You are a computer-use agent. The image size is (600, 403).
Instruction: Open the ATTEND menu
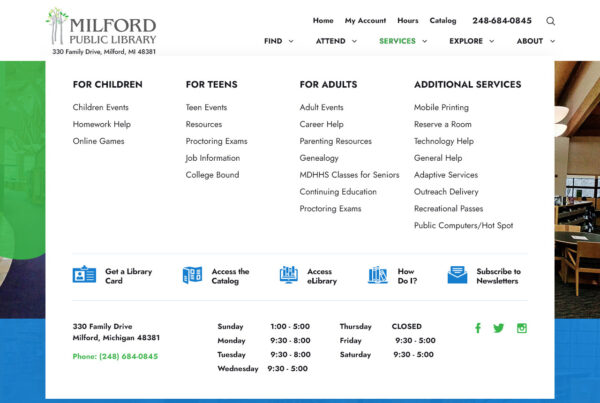point(331,41)
